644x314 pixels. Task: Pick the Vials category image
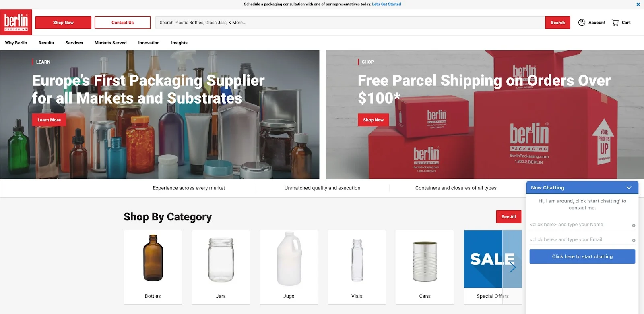tap(357, 260)
